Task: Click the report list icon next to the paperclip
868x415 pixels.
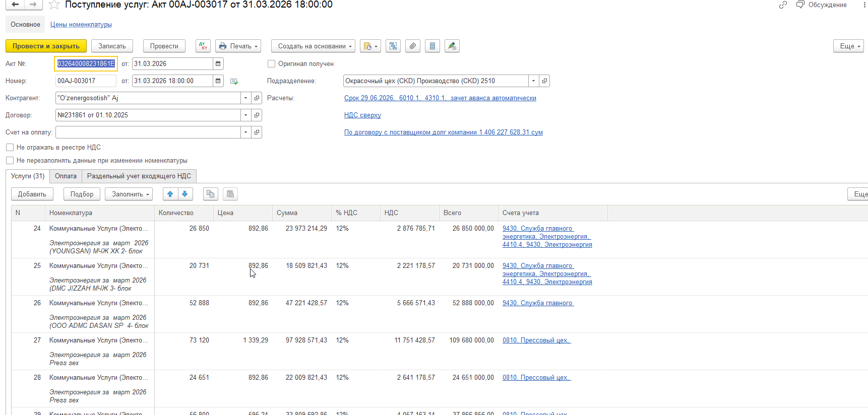Action: (x=432, y=46)
